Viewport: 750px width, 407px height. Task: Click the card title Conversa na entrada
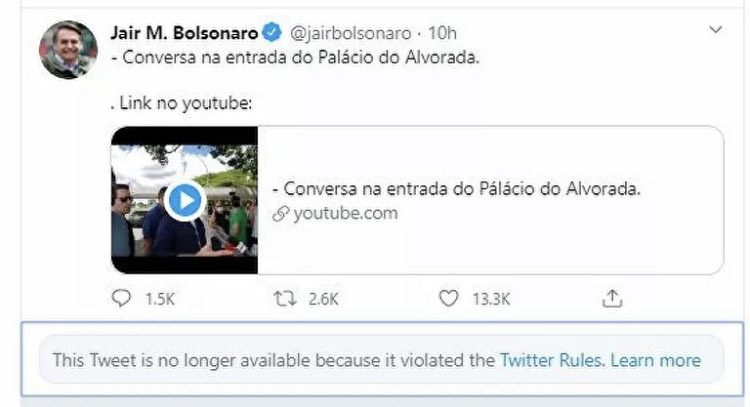tap(456, 188)
